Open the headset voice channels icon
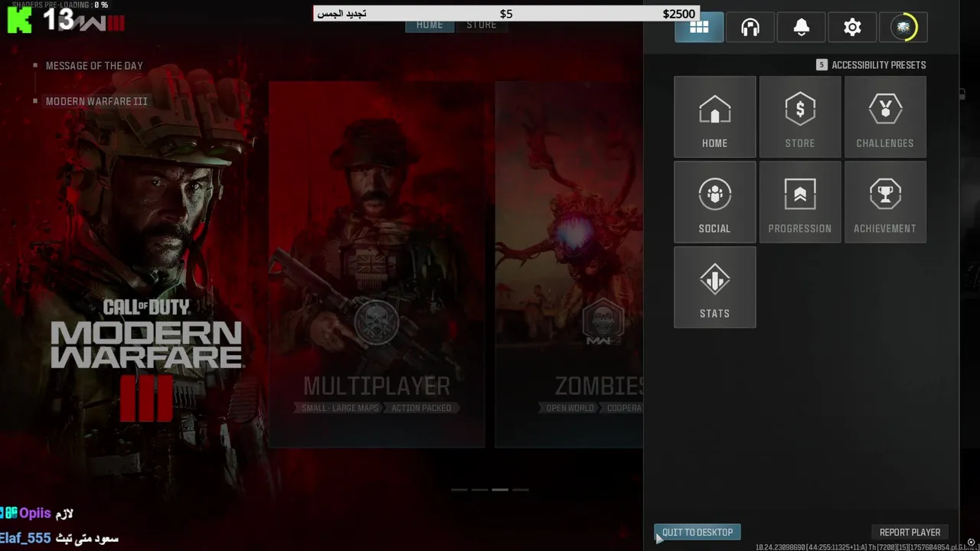The width and height of the screenshot is (980, 551). click(750, 28)
